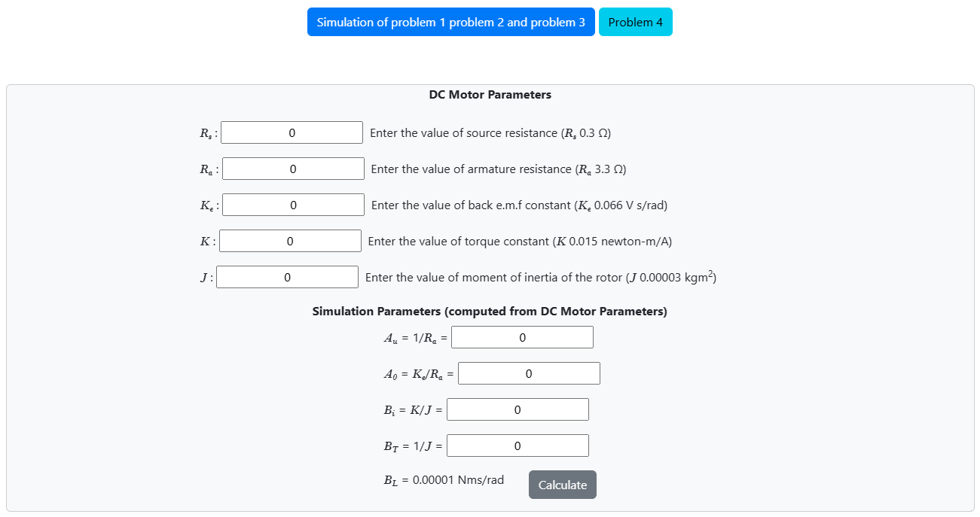Image resolution: width=980 pixels, height=517 pixels.
Task: Select the Au = 1/Ra computed field
Action: [x=522, y=338]
